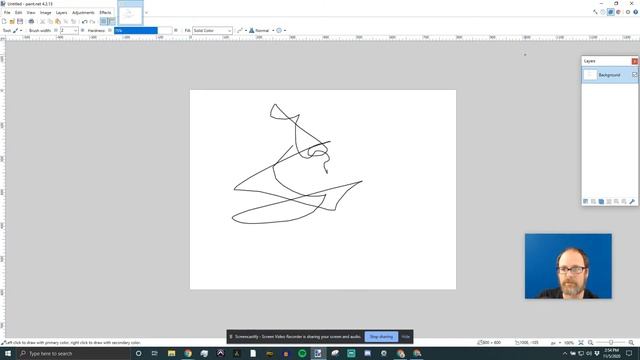Click Duplicate Layer icon in Layers panel

click(601, 202)
